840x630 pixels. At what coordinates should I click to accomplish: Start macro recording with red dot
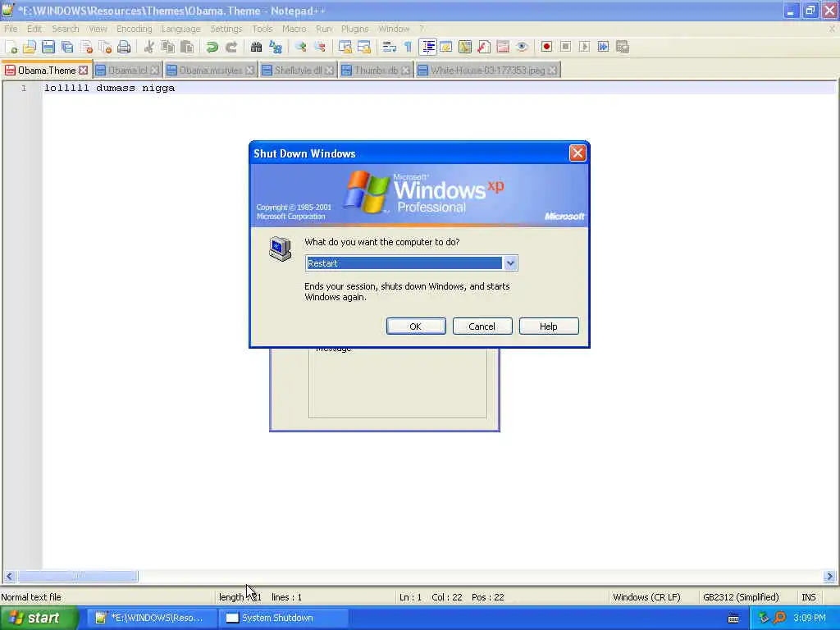click(546, 47)
